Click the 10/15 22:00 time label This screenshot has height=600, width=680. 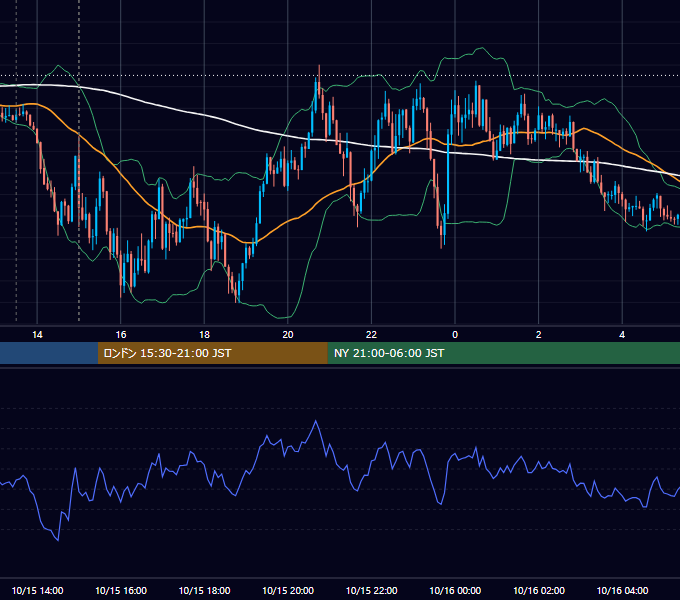371,590
